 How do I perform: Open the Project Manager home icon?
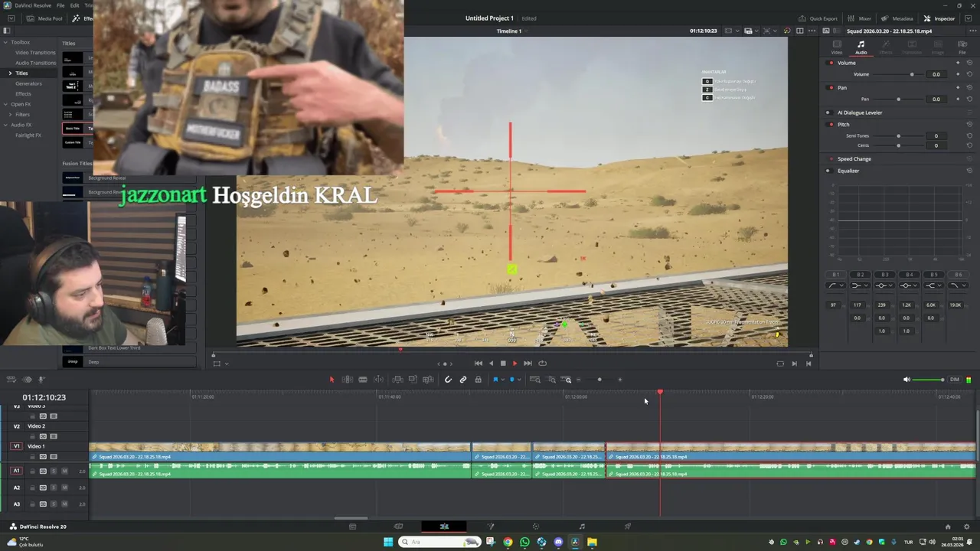(x=948, y=527)
